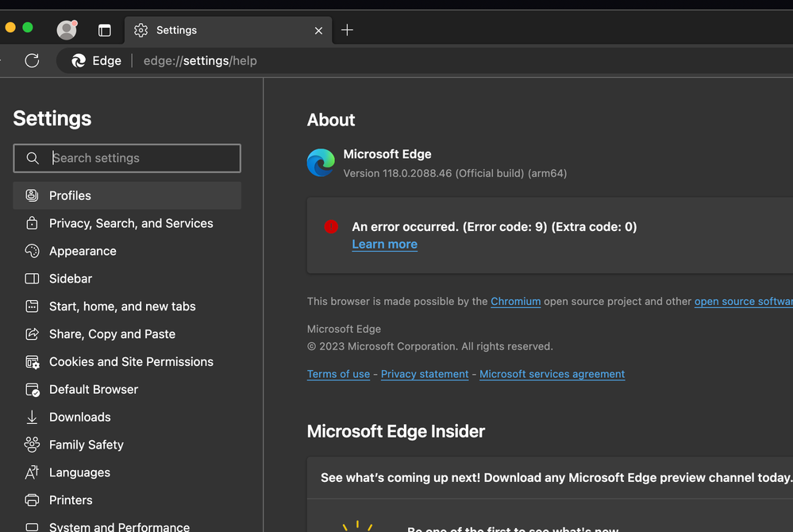793x532 pixels.
Task: Click the Family Safety icon
Action: [32, 445]
